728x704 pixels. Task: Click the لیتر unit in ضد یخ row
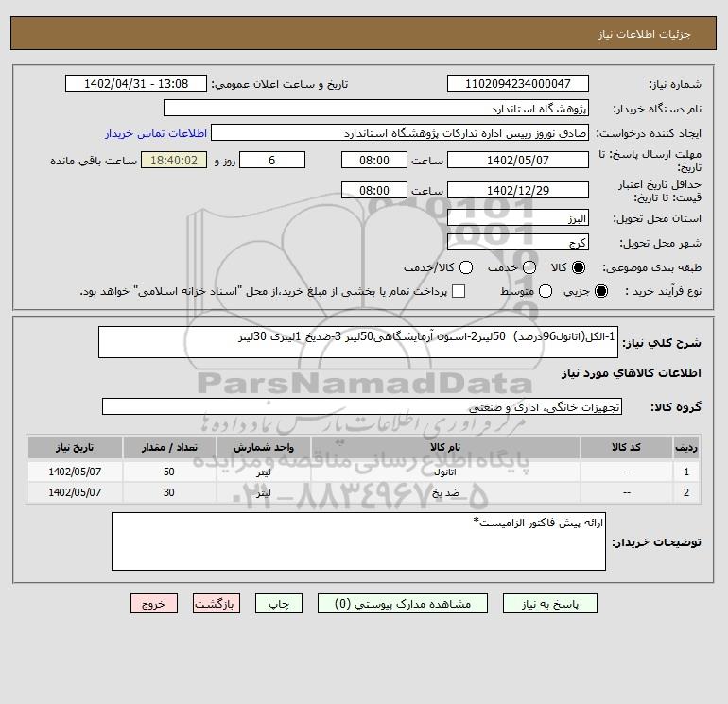(263, 493)
